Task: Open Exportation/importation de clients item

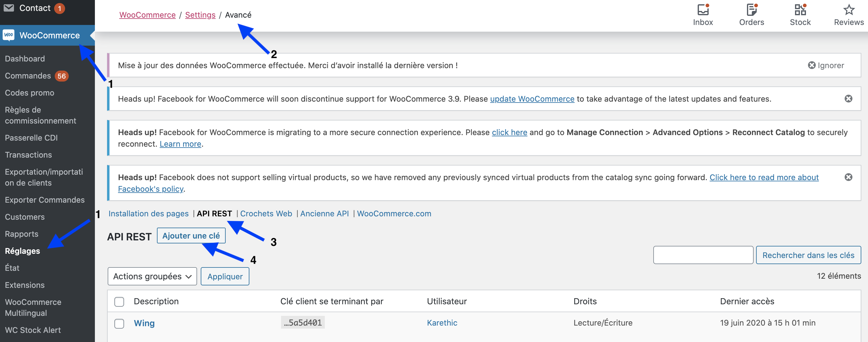Action: tap(44, 177)
